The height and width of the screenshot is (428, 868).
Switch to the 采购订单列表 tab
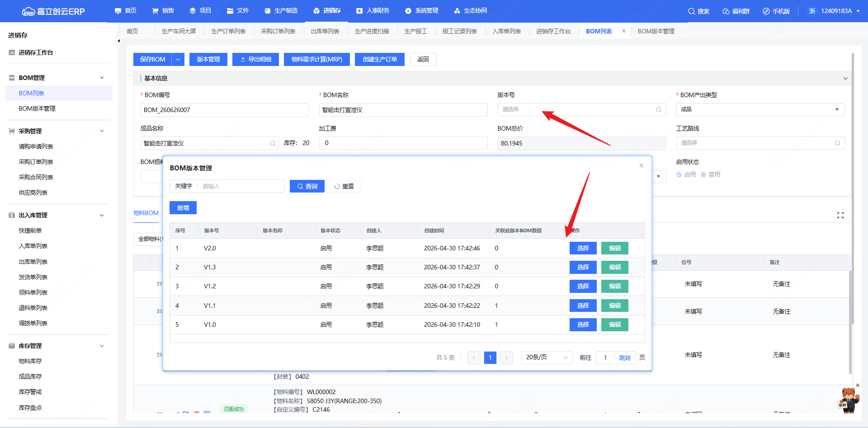coord(278,31)
